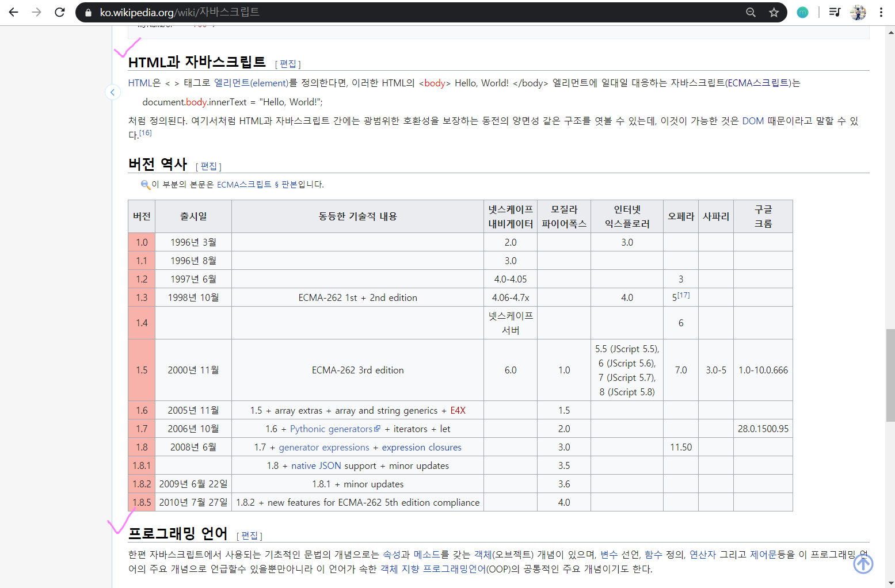This screenshot has height=588, width=895.
Task: Click the 사파리 column header
Action: pyautogui.click(x=716, y=216)
